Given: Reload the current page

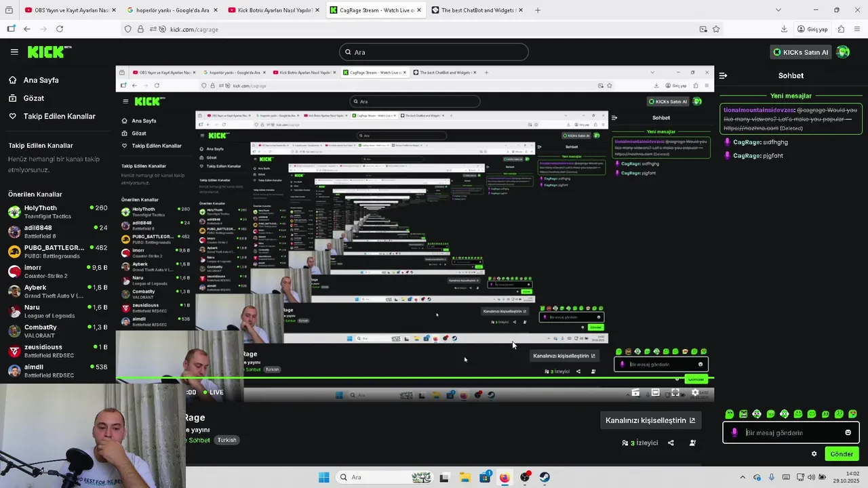Looking at the screenshot, I should click(x=60, y=29).
